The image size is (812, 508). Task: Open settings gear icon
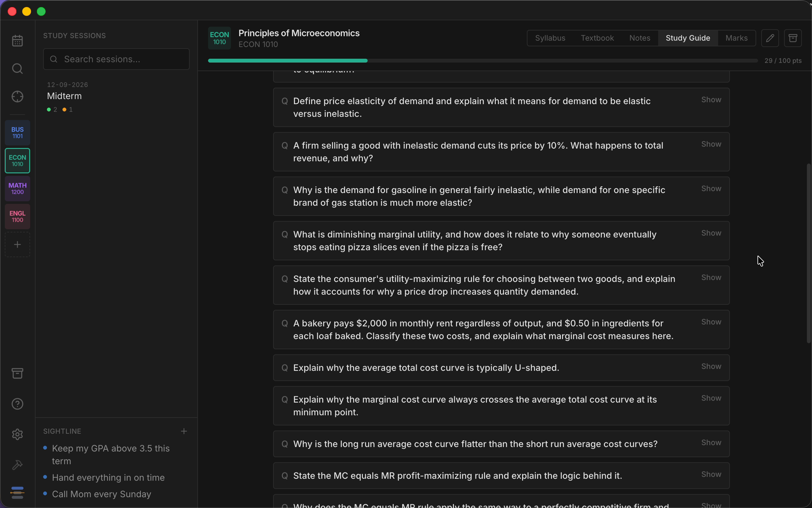[17, 434]
